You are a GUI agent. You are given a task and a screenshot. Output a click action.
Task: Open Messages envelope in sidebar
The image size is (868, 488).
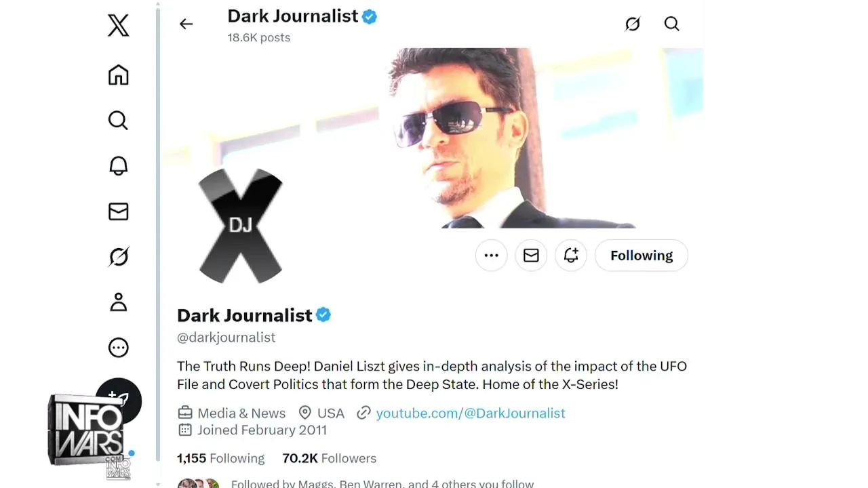click(118, 211)
